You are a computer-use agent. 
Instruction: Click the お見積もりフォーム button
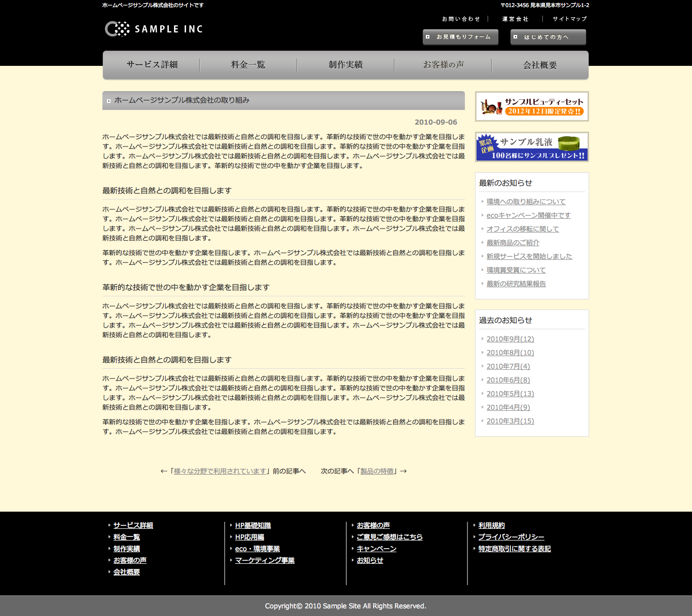[460, 37]
